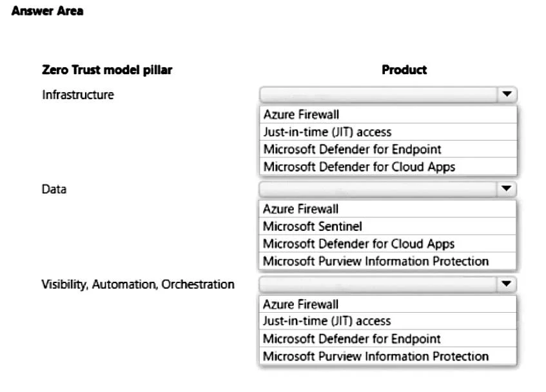Select Microsoft Purview Information Protection in the Visibility list
The height and width of the screenshot is (392, 546).
click(x=387, y=356)
